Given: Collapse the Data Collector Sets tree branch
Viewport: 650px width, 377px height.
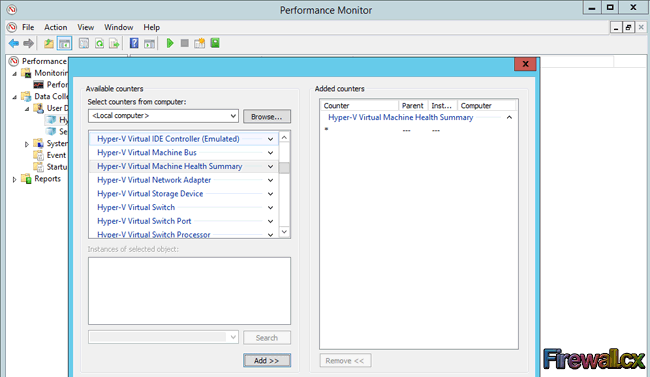Looking at the screenshot, I should click(x=15, y=97).
